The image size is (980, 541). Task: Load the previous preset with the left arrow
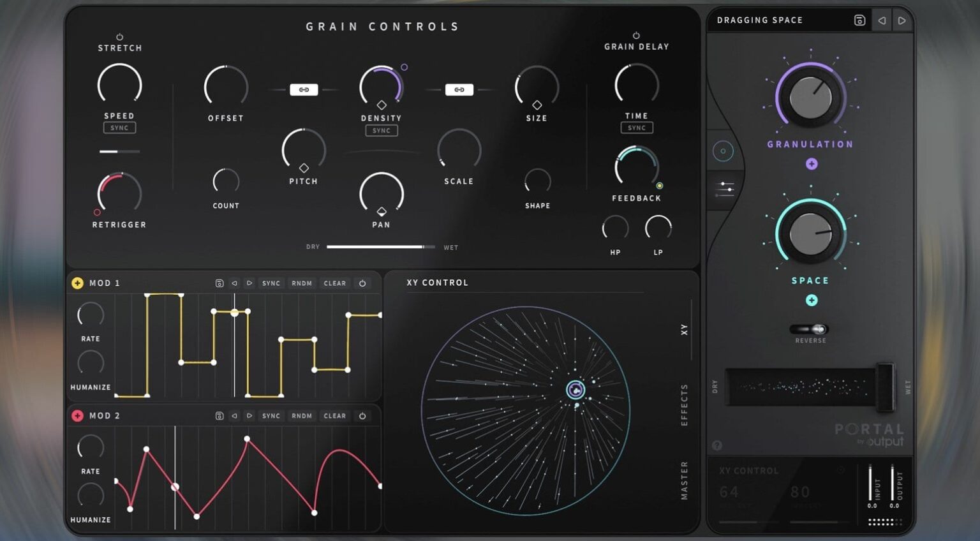pyautogui.click(x=881, y=20)
